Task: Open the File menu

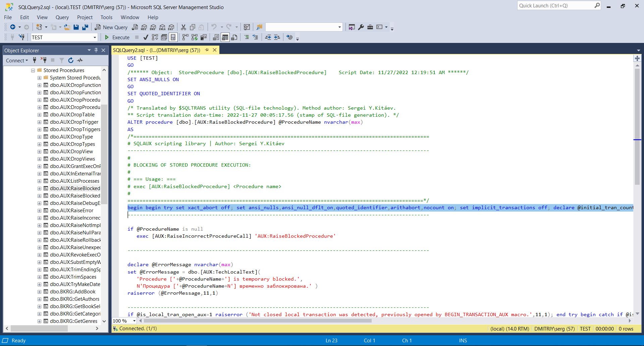Action: click(8, 17)
